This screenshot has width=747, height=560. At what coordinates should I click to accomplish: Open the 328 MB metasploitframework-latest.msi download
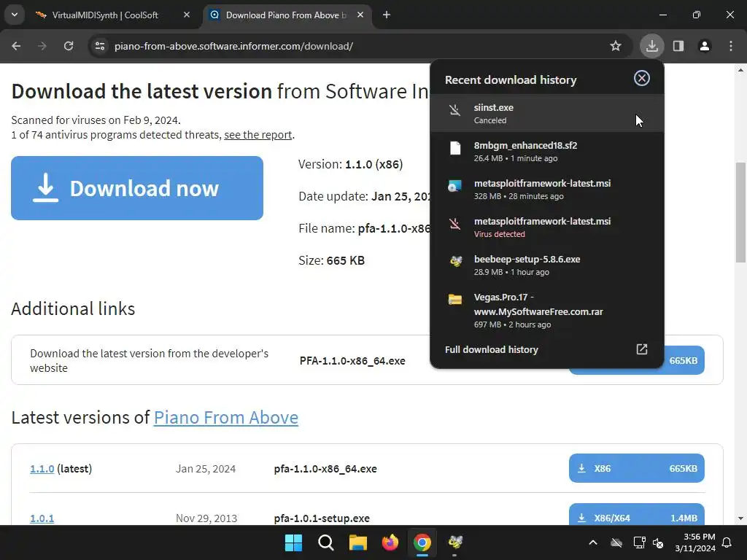547,190
